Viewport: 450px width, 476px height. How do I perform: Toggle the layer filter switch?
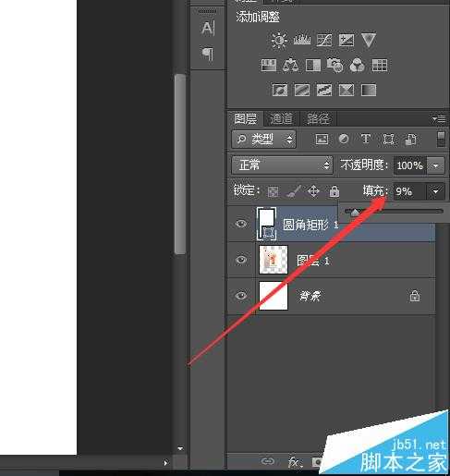(x=441, y=139)
